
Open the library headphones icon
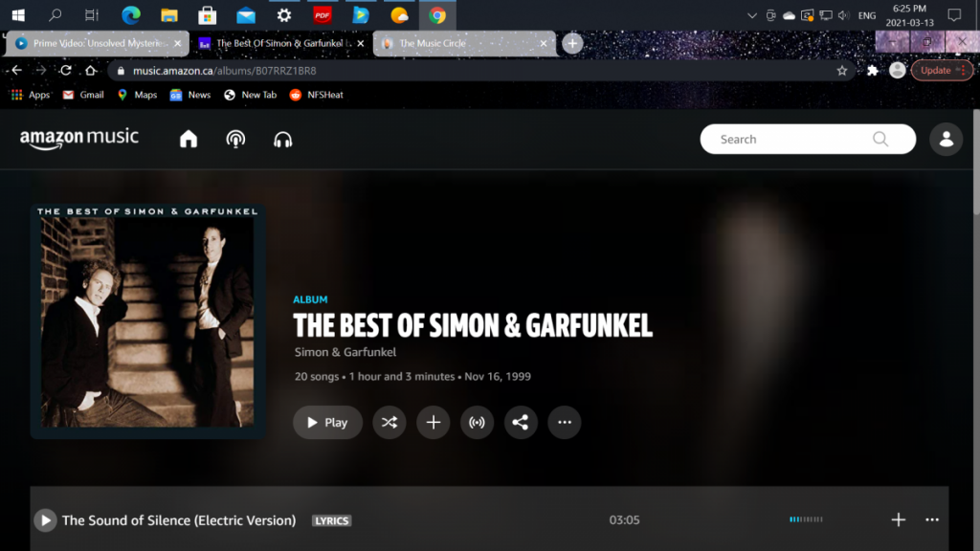coord(283,139)
